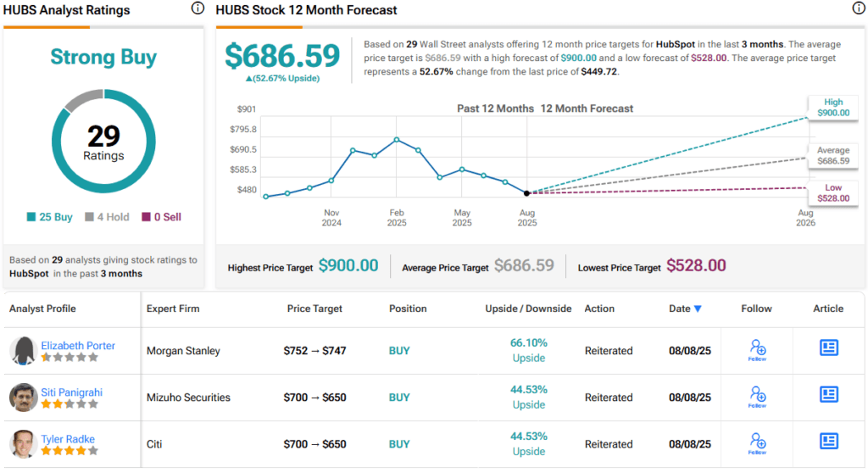Open the Citi rating article
Viewport: 868px width, 473px height.
829,441
